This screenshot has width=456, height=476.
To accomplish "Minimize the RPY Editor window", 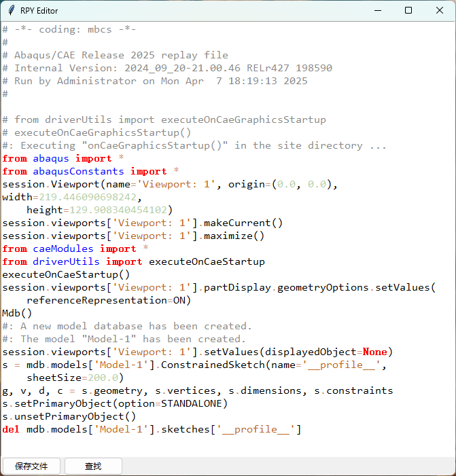I will (378, 10).
